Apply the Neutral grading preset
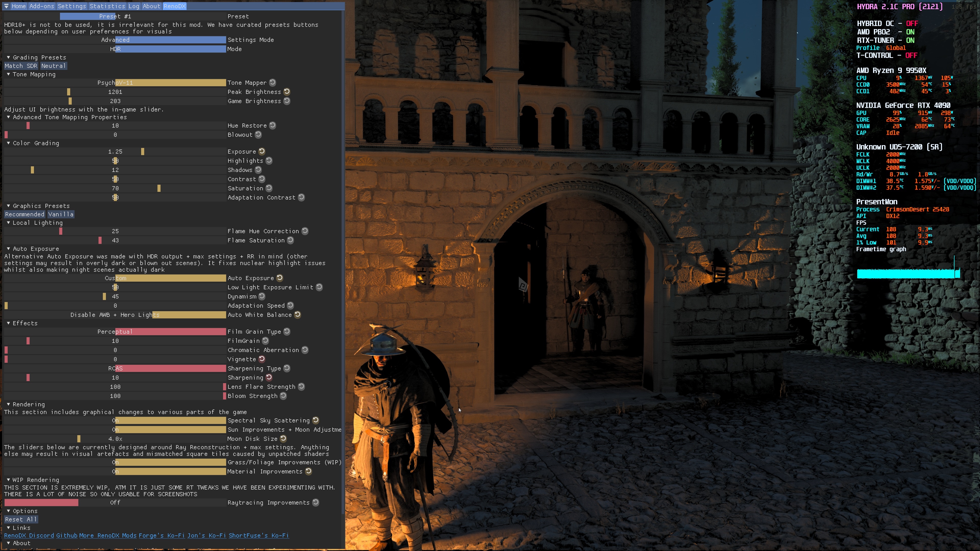 click(x=54, y=66)
